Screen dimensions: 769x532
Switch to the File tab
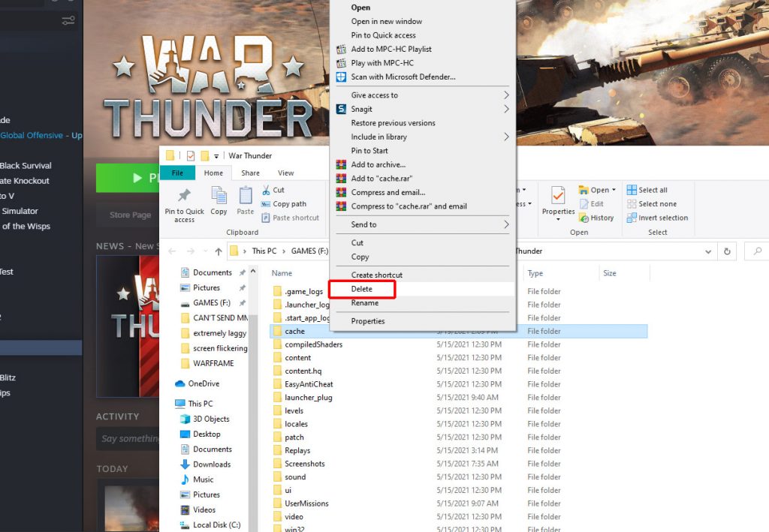(177, 173)
